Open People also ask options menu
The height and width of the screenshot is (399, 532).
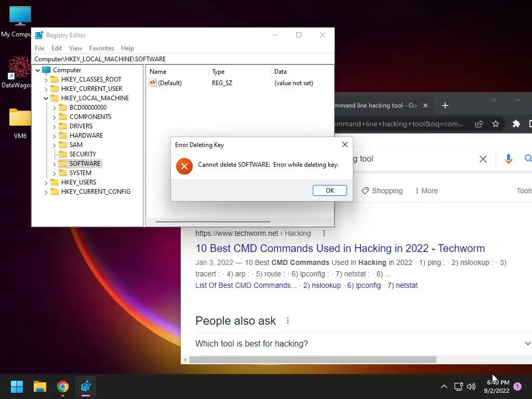288,321
